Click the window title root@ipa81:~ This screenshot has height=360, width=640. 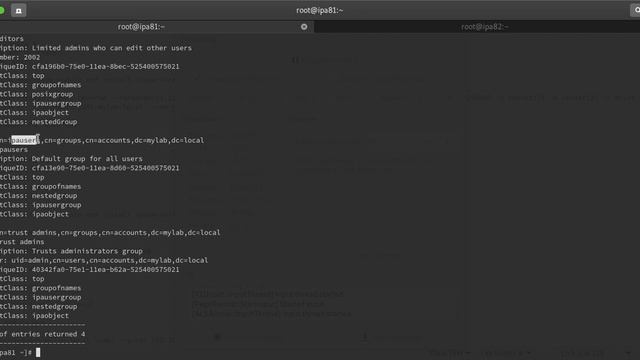[320, 10]
